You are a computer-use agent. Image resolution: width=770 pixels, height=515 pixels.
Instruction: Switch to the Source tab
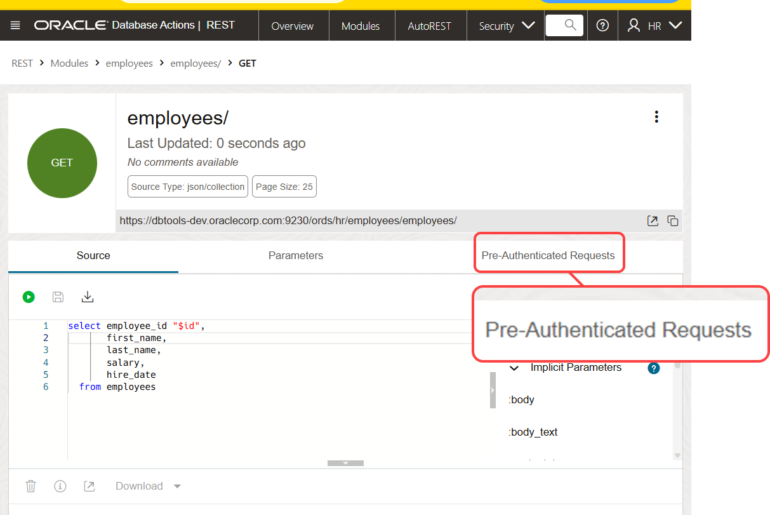[x=93, y=255]
